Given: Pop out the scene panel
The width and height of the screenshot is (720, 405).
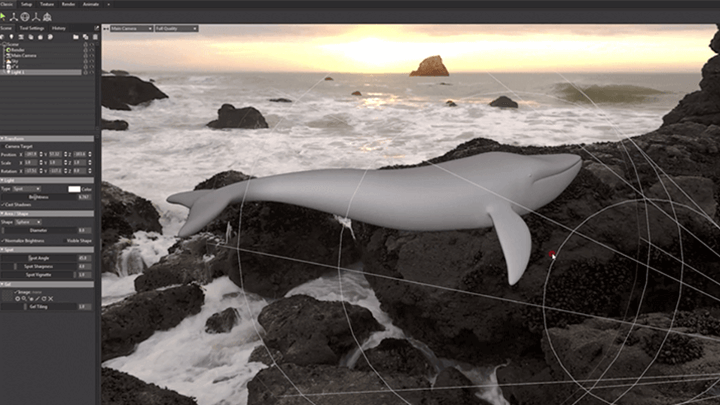Looking at the screenshot, I should point(96,28).
